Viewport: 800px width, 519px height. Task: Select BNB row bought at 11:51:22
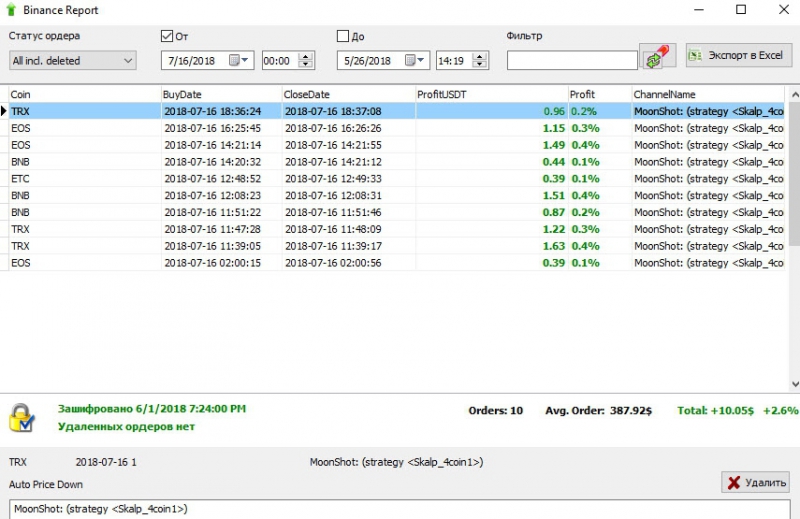point(396,212)
